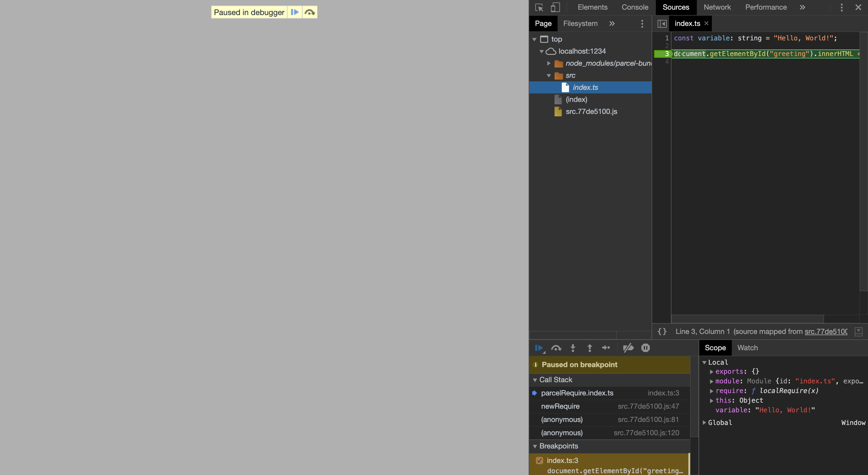Image resolution: width=868 pixels, height=475 pixels.
Task: Toggle the device toolbar icon
Action: 555,7
